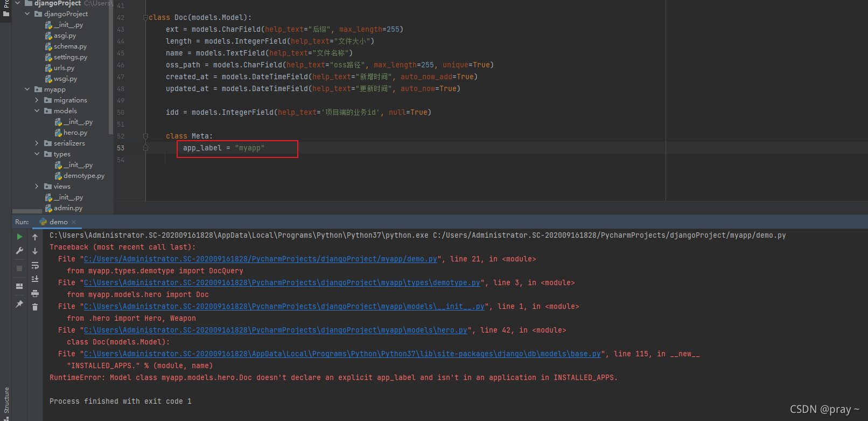Screen dimensions: 868x421
Task: Open run configuration wrench icon
Action: pos(19,251)
